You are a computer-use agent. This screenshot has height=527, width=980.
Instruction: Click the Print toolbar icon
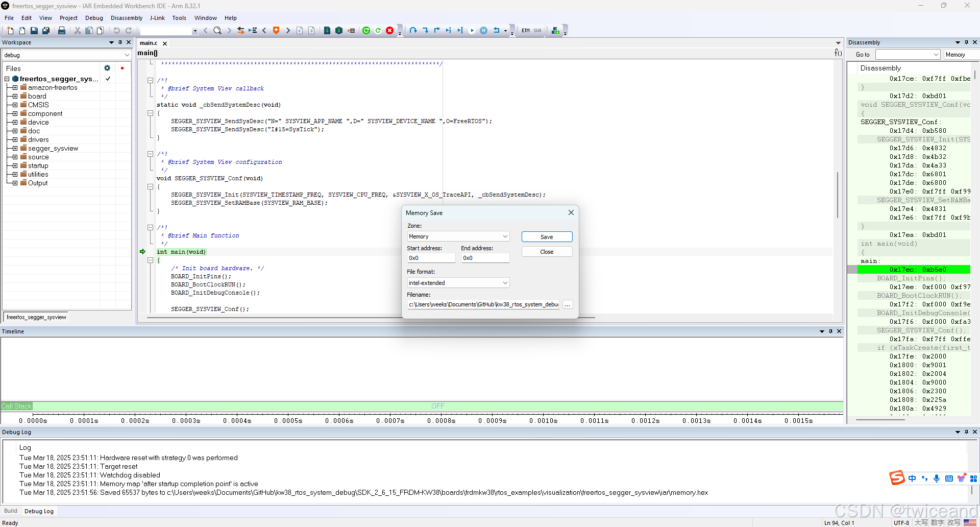tap(62, 31)
